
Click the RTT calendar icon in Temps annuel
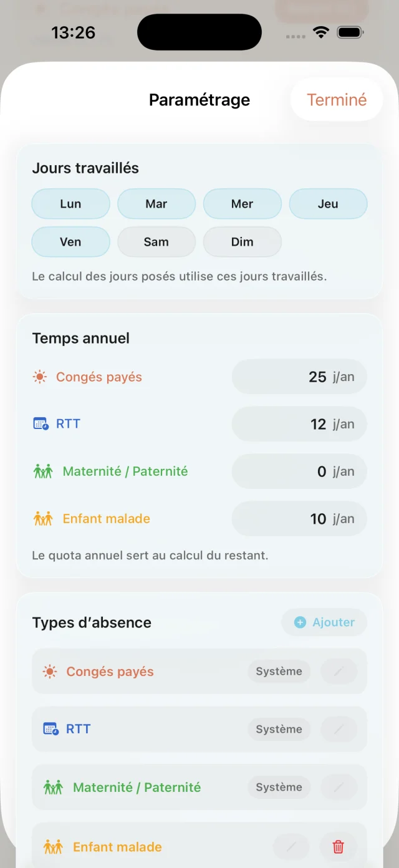(x=39, y=424)
